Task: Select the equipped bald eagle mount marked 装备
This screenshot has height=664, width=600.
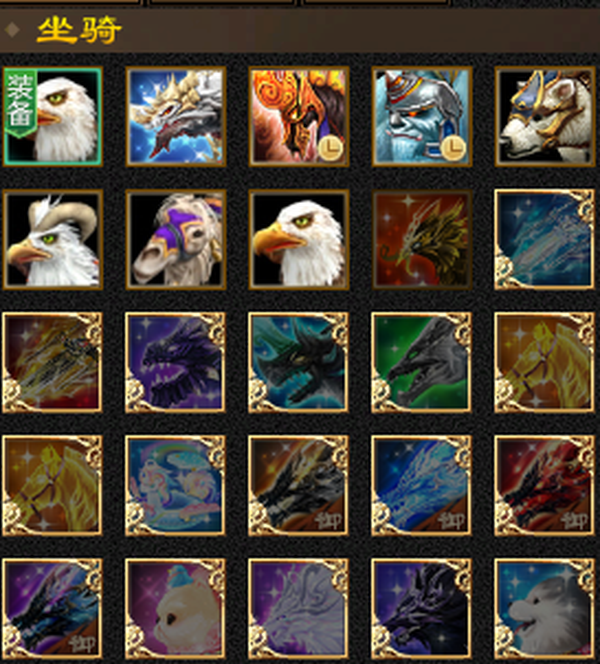Action: (x=53, y=116)
